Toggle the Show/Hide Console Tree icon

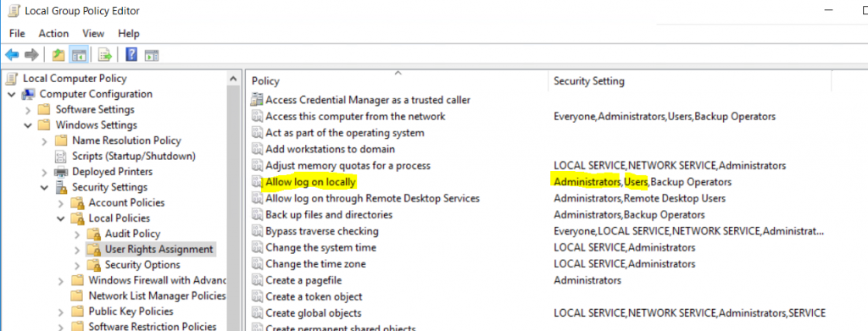[x=79, y=55]
